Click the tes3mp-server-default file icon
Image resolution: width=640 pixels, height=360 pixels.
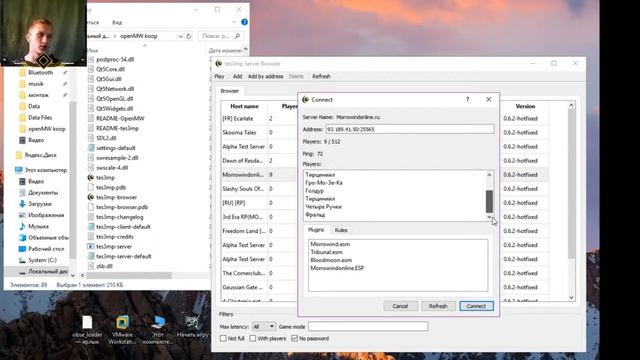[91, 256]
